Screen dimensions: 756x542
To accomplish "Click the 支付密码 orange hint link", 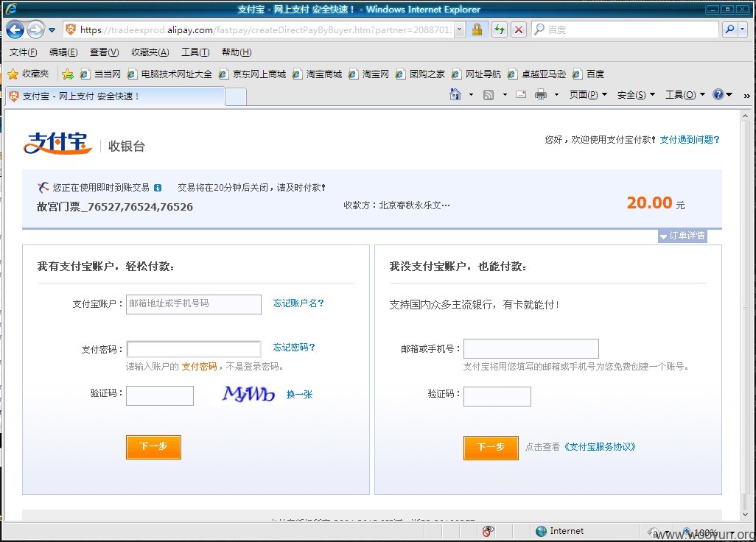I will (x=199, y=367).
